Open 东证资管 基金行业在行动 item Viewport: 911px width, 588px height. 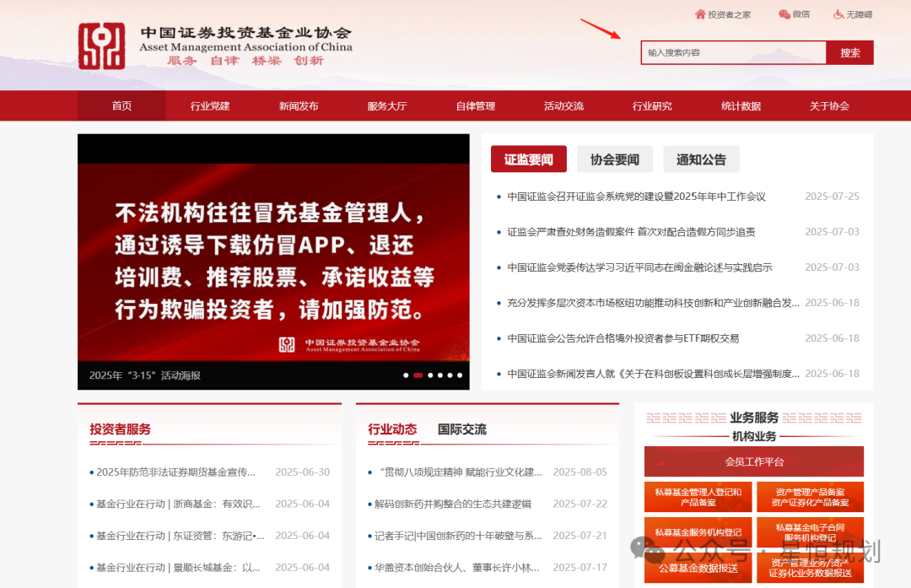181,536
